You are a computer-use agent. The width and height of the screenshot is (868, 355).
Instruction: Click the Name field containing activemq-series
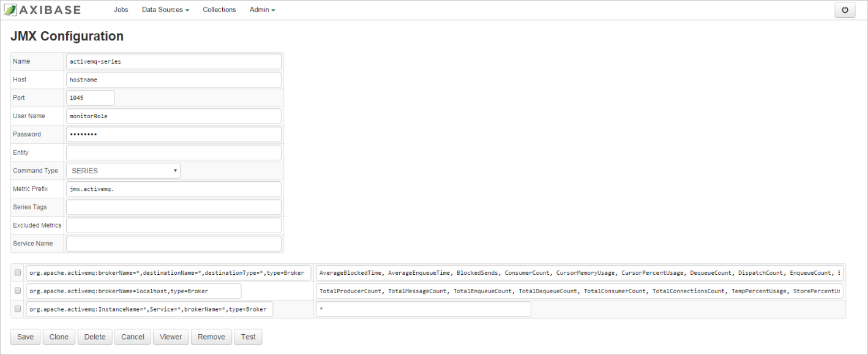pos(173,61)
